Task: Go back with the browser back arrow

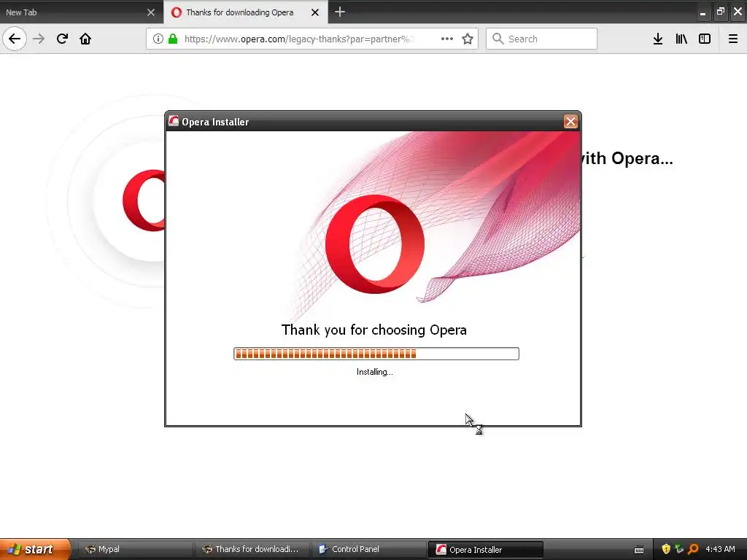Action: 15,39
